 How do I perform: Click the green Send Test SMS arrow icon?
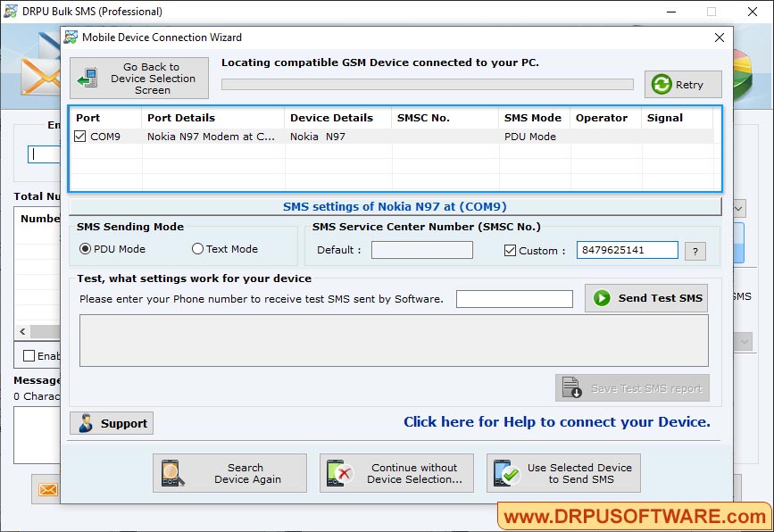pos(599,298)
